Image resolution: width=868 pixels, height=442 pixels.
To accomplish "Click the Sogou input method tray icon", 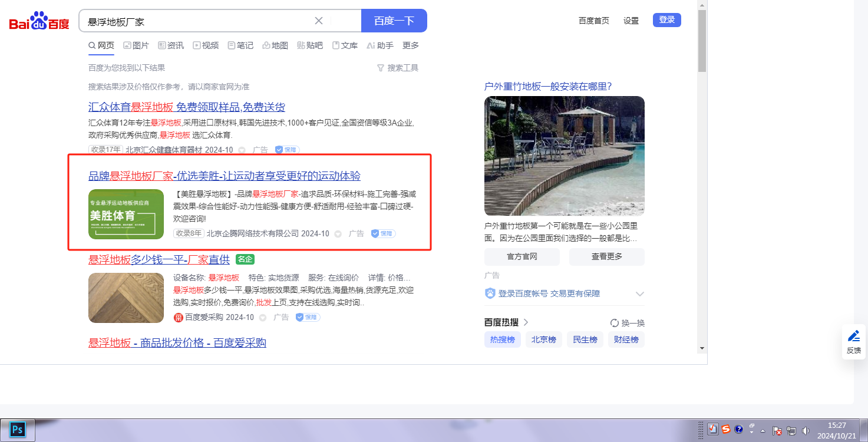I will 726,430.
